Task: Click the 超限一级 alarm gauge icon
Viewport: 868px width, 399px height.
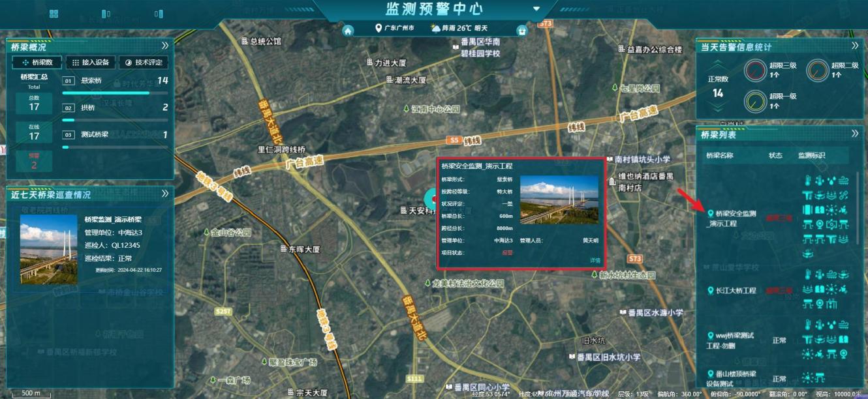Action: (755, 101)
